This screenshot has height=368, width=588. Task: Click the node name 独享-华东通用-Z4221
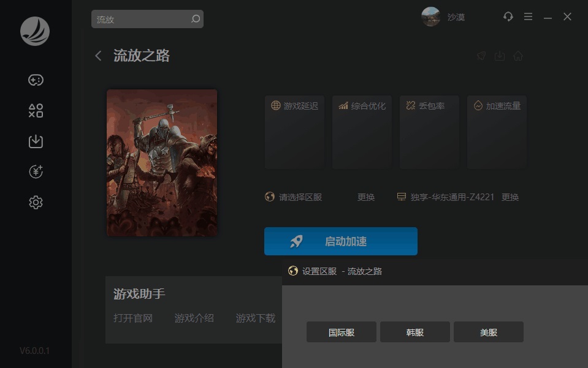(452, 197)
